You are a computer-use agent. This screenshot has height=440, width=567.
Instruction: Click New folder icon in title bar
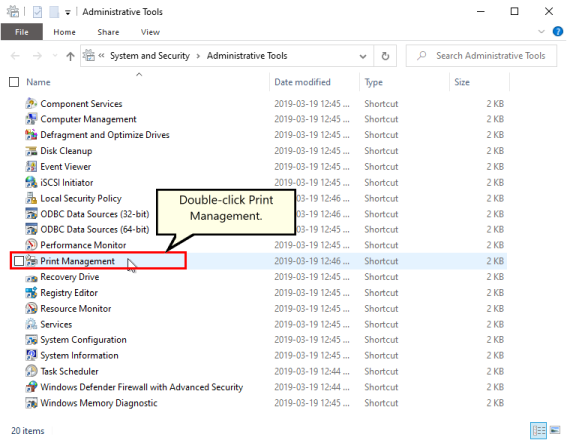tap(54, 12)
